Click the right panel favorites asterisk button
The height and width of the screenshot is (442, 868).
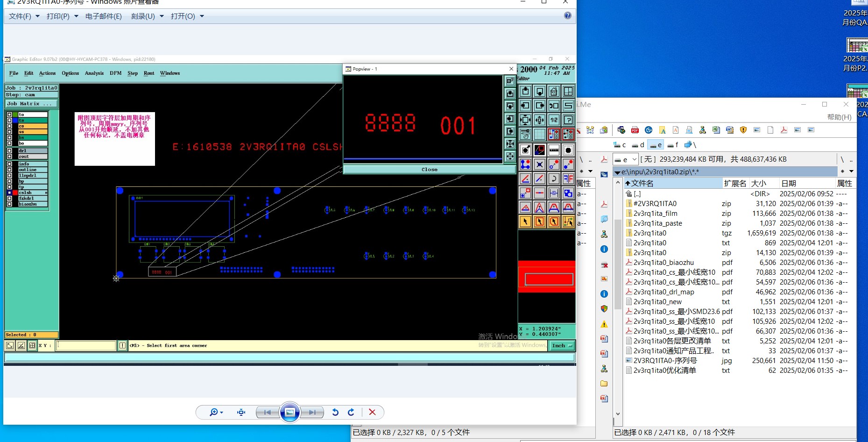(843, 171)
